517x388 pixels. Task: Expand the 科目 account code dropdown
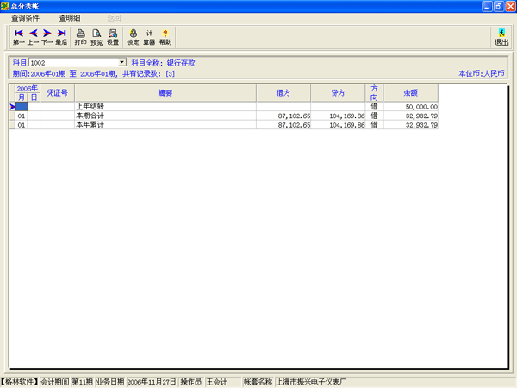pyautogui.click(x=122, y=62)
